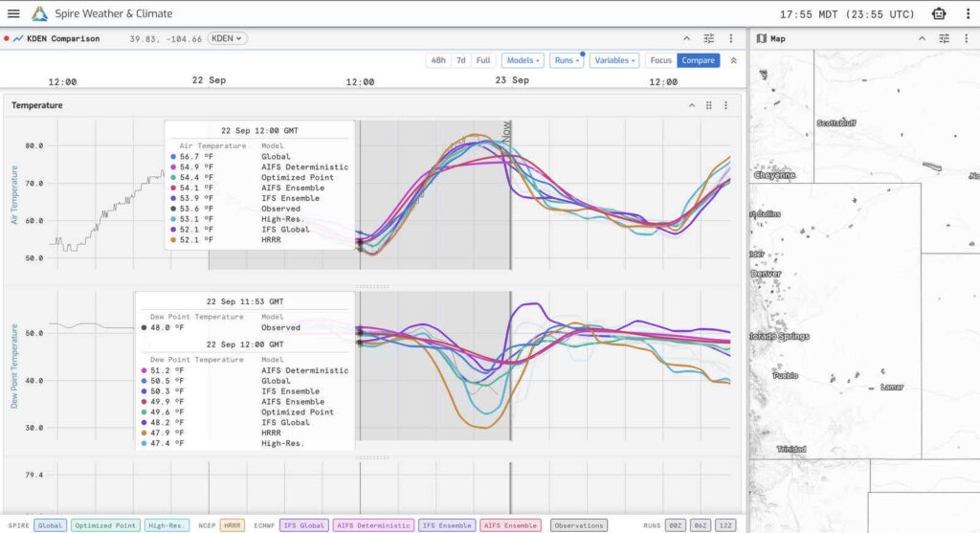This screenshot has width=980, height=533.
Task: Select the 12Z run
Action: click(725, 525)
